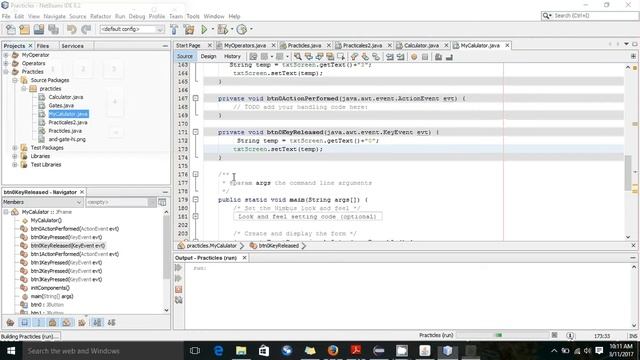Image resolution: width=640 pixels, height=360 pixels.
Task: Click the Comment lines editor icon
Action: click(438, 57)
